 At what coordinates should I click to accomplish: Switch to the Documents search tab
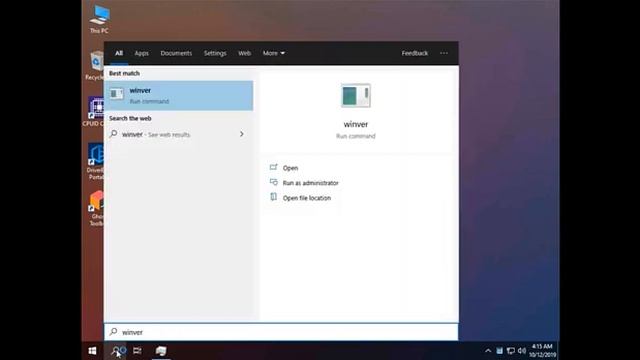176,53
